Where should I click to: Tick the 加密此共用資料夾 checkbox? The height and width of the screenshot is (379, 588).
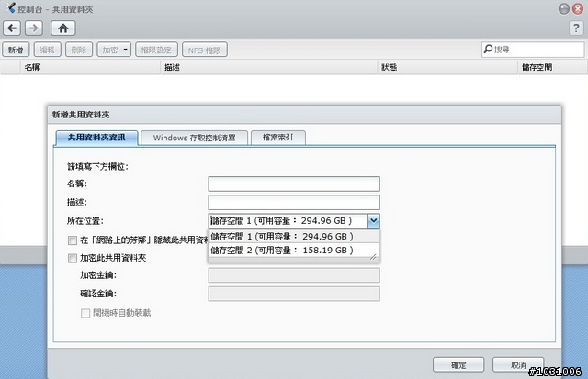click(73, 259)
